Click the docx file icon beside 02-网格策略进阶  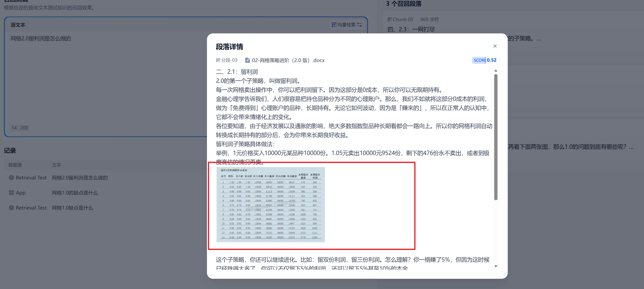(247, 60)
